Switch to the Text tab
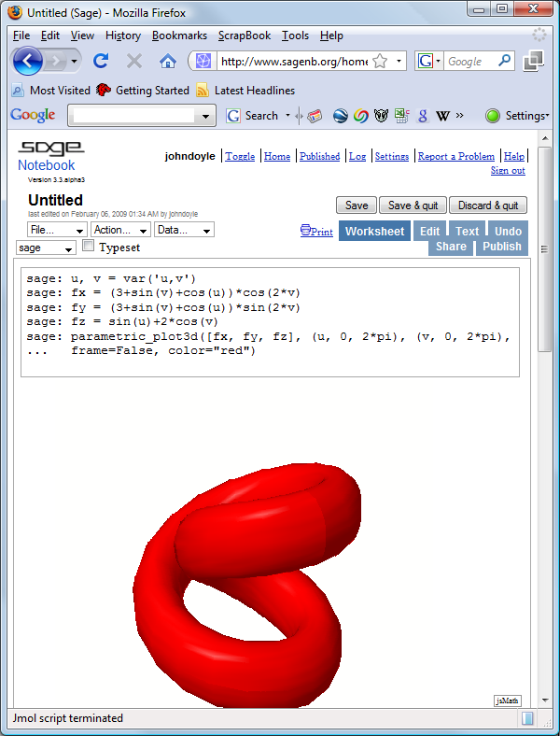The width and height of the screenshot is (560, 736). 467,232
